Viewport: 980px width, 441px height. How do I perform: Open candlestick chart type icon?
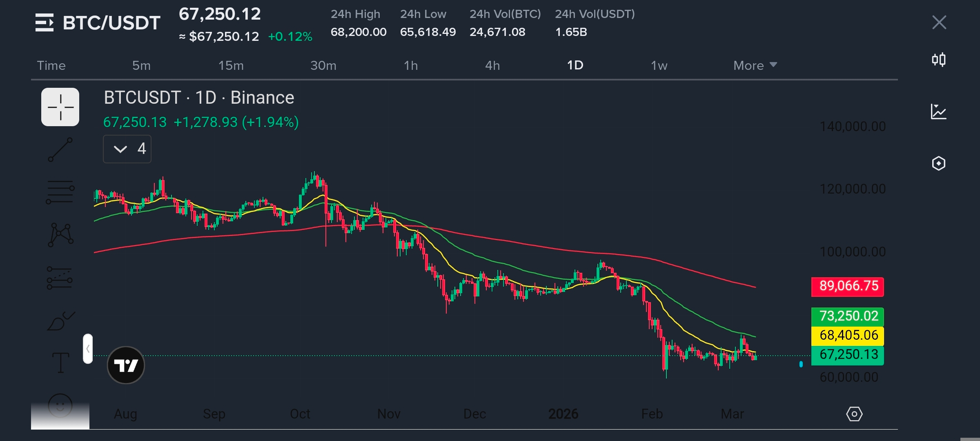tap(938, 60)
